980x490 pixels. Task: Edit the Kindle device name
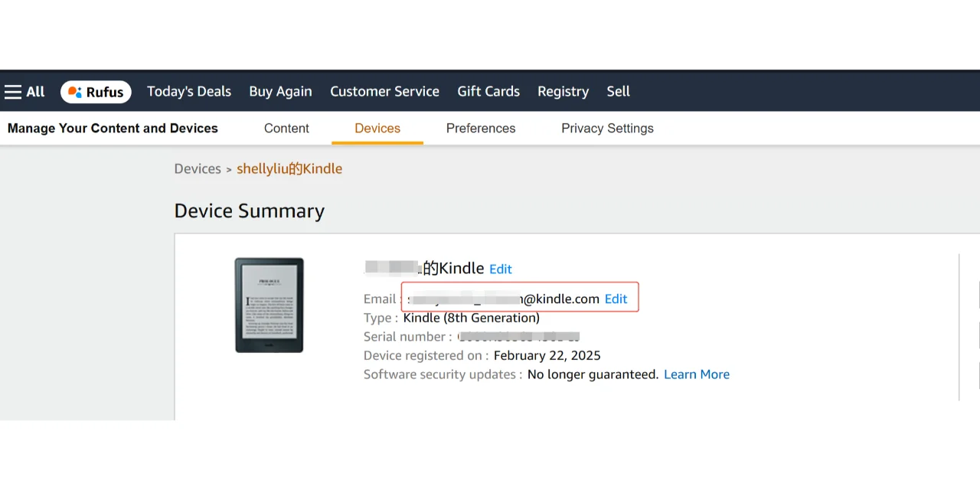pos(501,269)
